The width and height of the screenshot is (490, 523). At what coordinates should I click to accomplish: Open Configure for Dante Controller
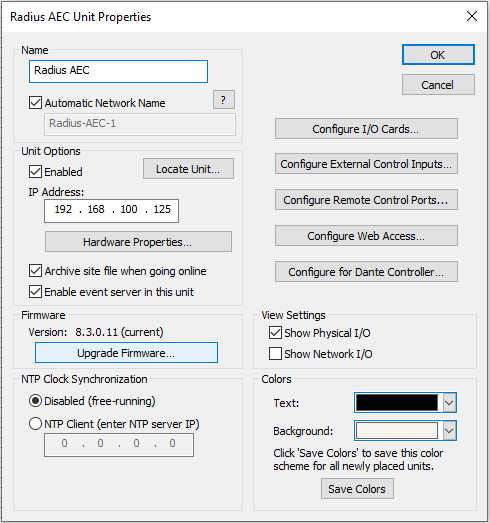(366, 272)
